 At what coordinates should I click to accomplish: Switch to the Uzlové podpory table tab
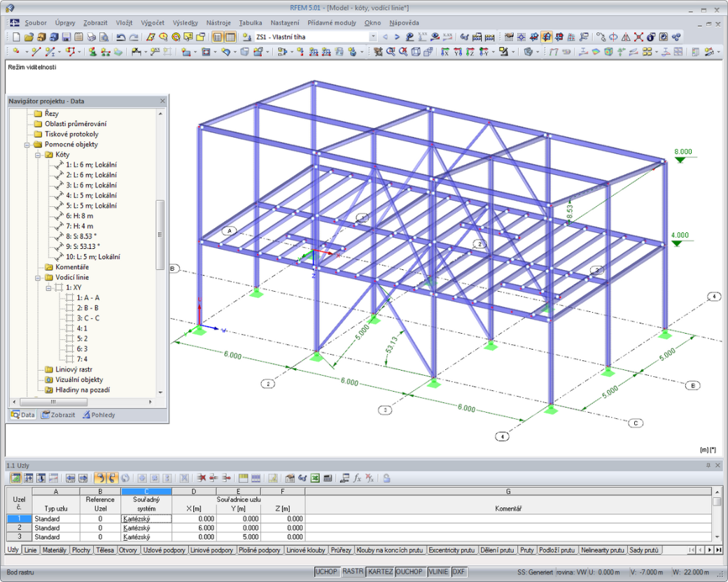click(x=164, y=550)
